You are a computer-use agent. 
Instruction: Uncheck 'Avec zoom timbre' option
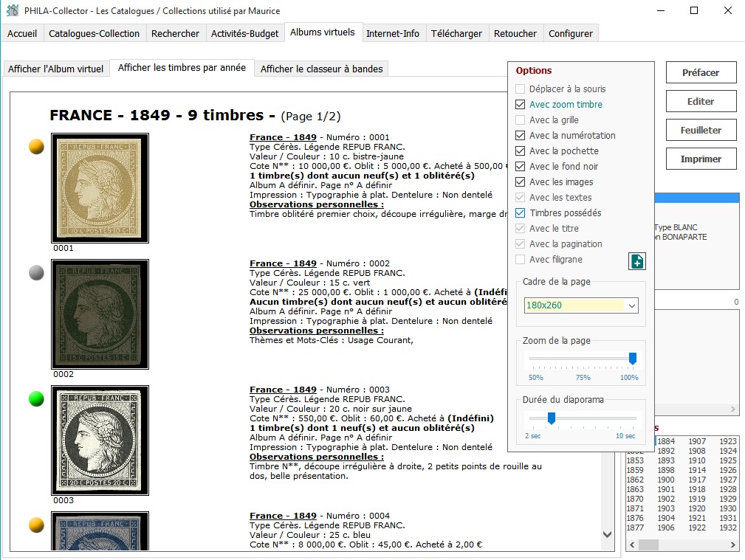pos(521,105)
